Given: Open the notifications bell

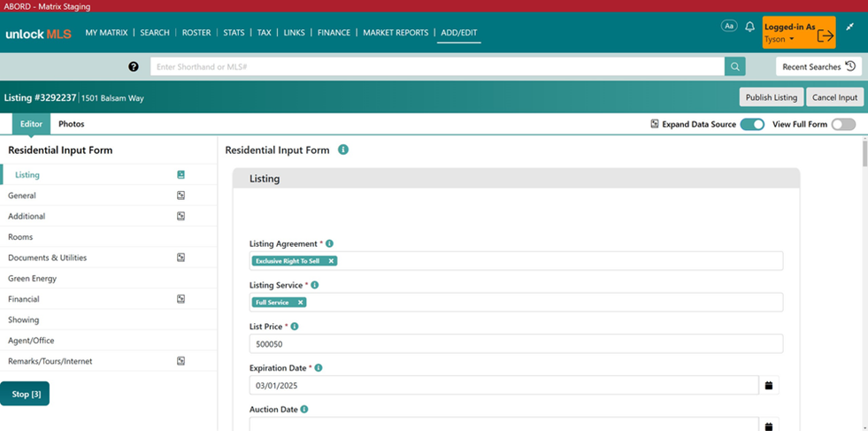Looking at the screenshot, I should click(x=750, y=27).
